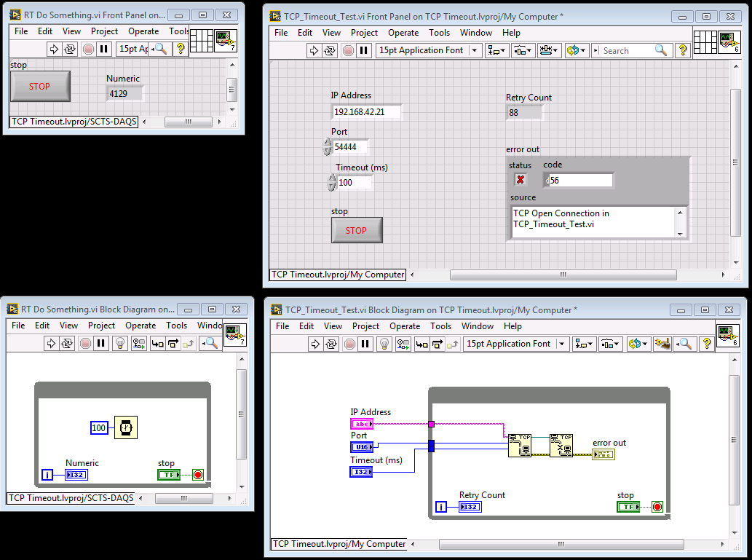The height and width of the screenshot is (560, 752).
Task: Open Reorder menu in TCP Front Panel
Action: pos(576,50)
